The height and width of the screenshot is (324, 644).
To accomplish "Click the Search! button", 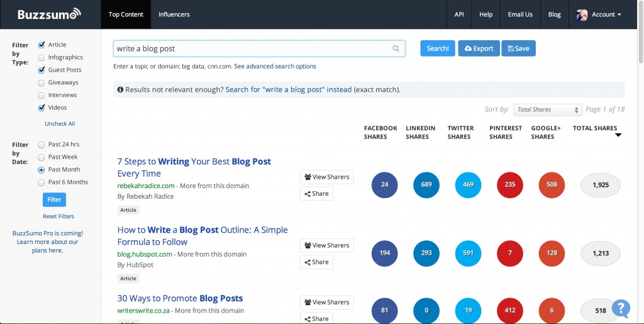I will (438, 48).
